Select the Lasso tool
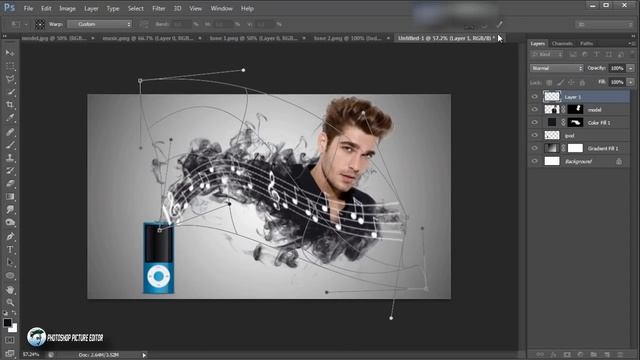The height and width of the screenshot is (360, 640). point(10,79)
